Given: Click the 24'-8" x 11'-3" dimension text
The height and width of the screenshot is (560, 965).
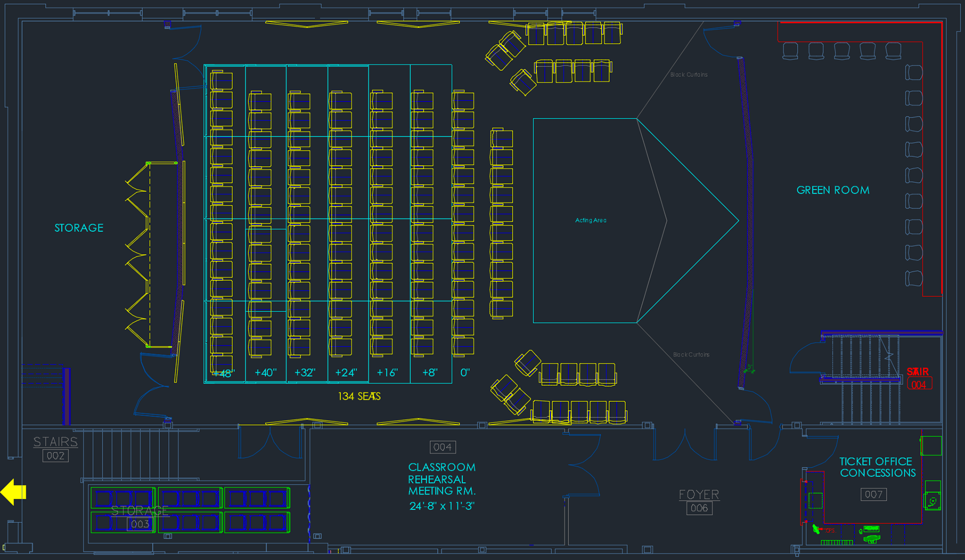Looking at the screenshot, I should 441,506.
